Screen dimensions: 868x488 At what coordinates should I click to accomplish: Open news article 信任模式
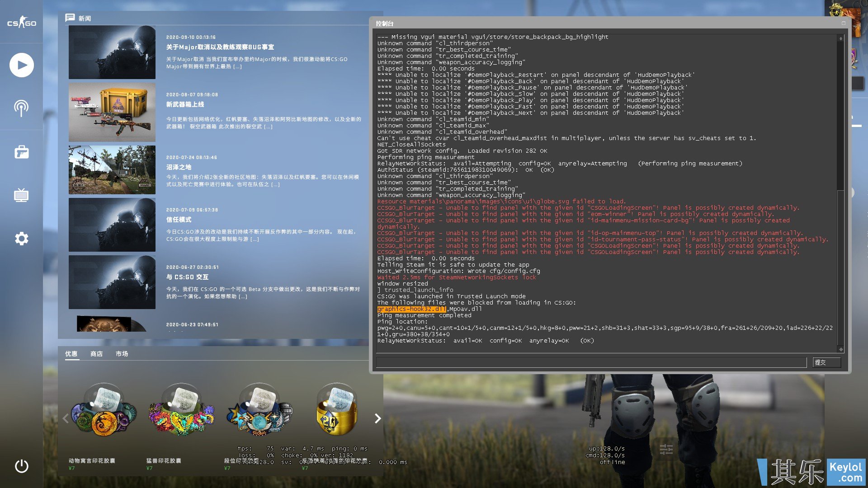[x=179, y=220]
